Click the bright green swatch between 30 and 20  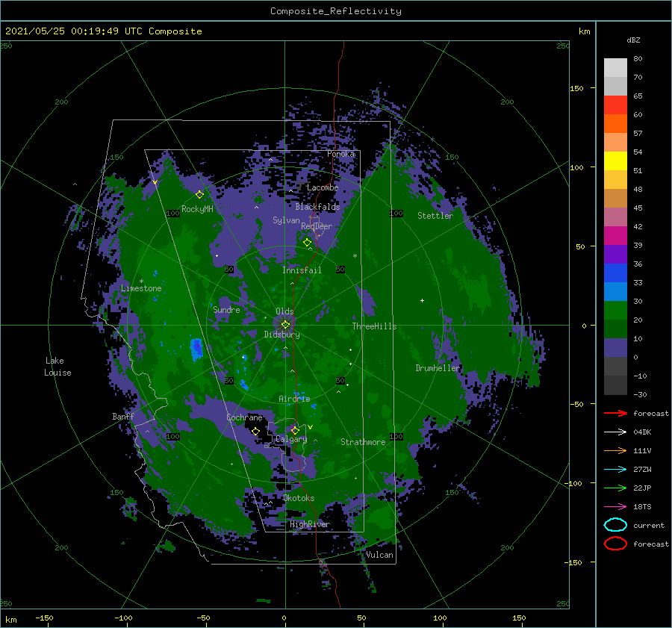(615, 311)
